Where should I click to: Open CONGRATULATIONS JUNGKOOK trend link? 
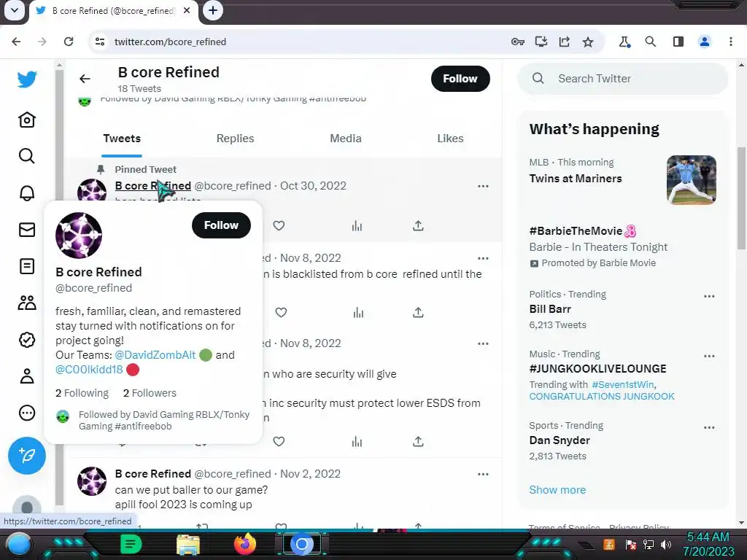pyautogui.click(x=602, y=396)
